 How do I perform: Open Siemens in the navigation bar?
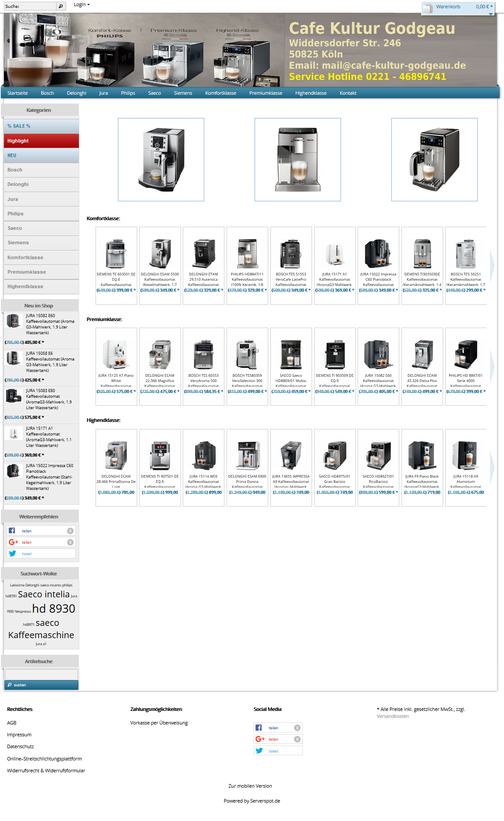(183, 93)
